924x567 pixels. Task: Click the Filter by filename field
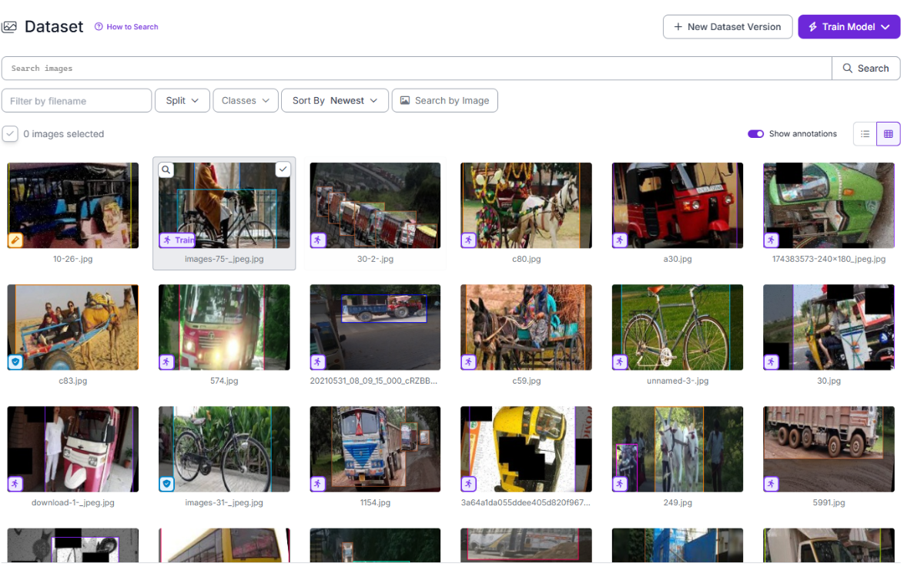pos(77,101)
